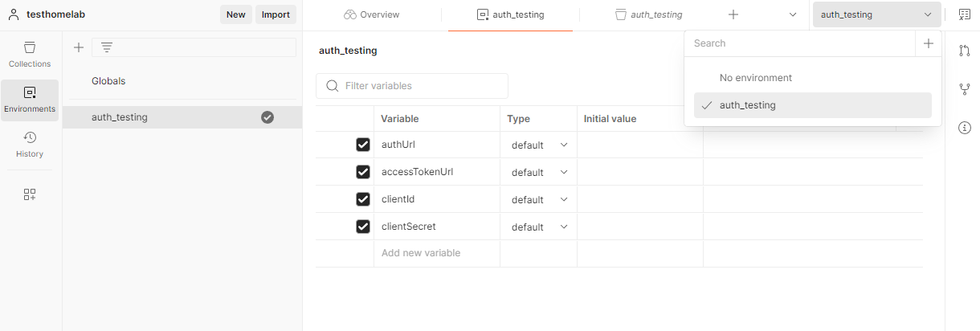Click the plus icon to create environment

tap(79, 47)
